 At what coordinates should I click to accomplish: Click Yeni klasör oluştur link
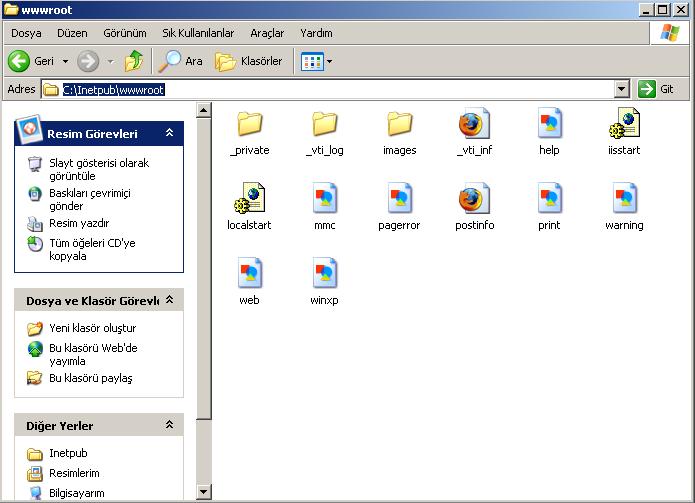click(x=93, y=328)
